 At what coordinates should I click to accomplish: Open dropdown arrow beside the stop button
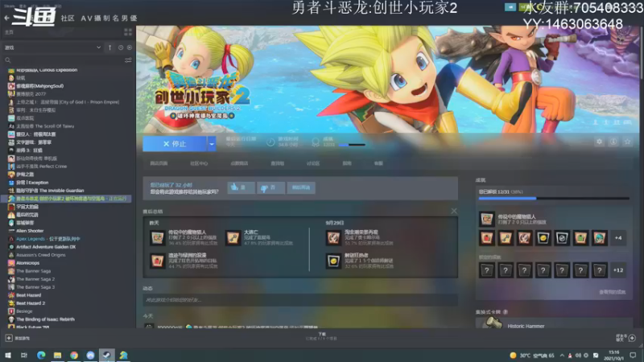pyautogui.click(x=212, y=144)
